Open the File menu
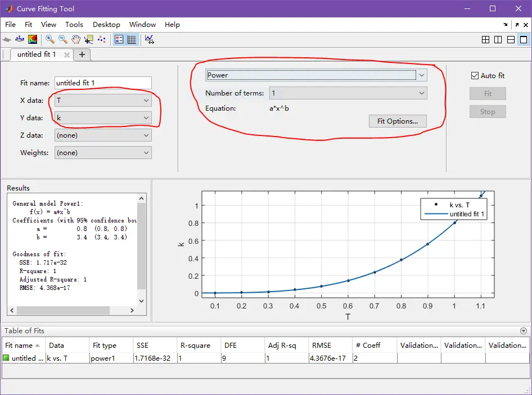This screenshot has height=395, width=532. [10, 24]
